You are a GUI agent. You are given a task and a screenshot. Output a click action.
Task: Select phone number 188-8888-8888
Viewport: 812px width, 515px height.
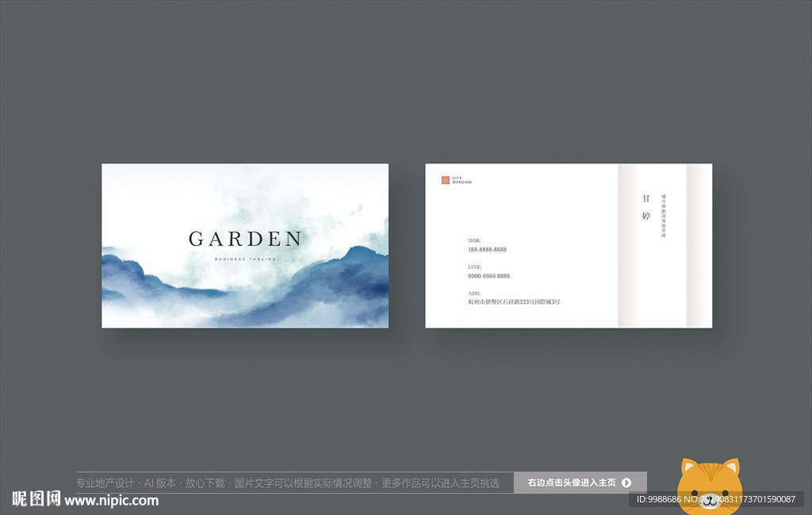[488, 249]
